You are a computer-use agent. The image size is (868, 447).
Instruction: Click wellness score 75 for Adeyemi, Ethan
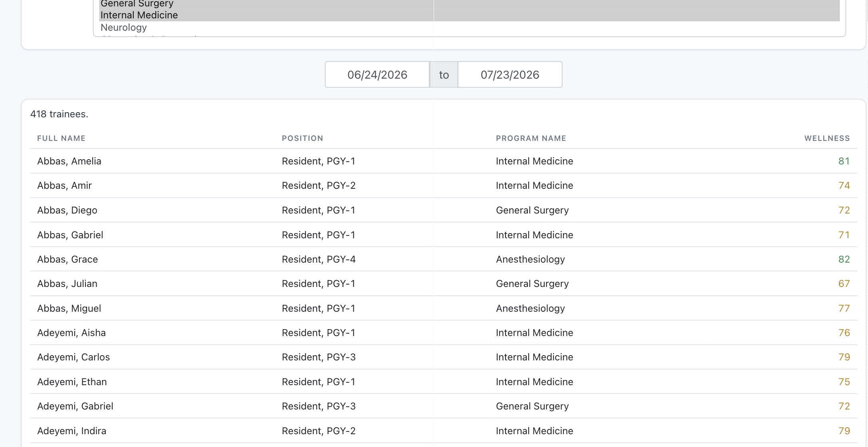coord(844,382)
